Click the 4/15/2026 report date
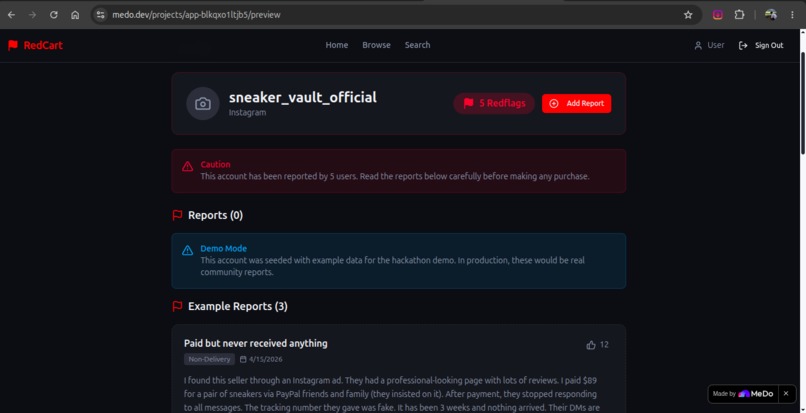This screenshot has height=413, width=806. coord(266,359)
